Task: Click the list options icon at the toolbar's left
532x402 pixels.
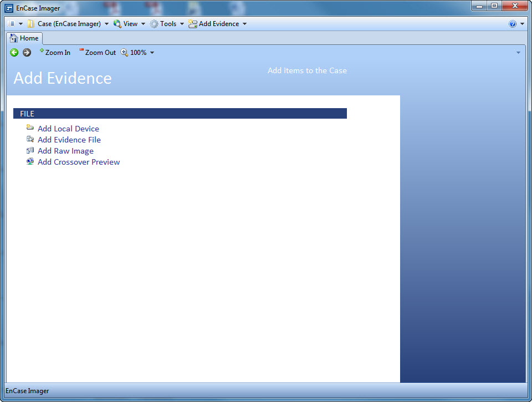Action: (x=12, y=24)
